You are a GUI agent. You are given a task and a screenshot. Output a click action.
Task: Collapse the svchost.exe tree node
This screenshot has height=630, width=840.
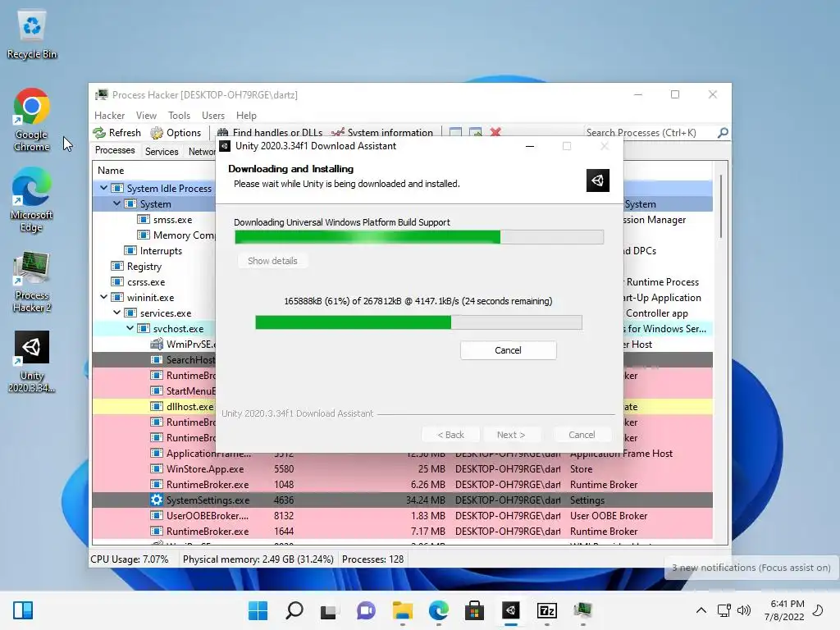click(130, 328)
